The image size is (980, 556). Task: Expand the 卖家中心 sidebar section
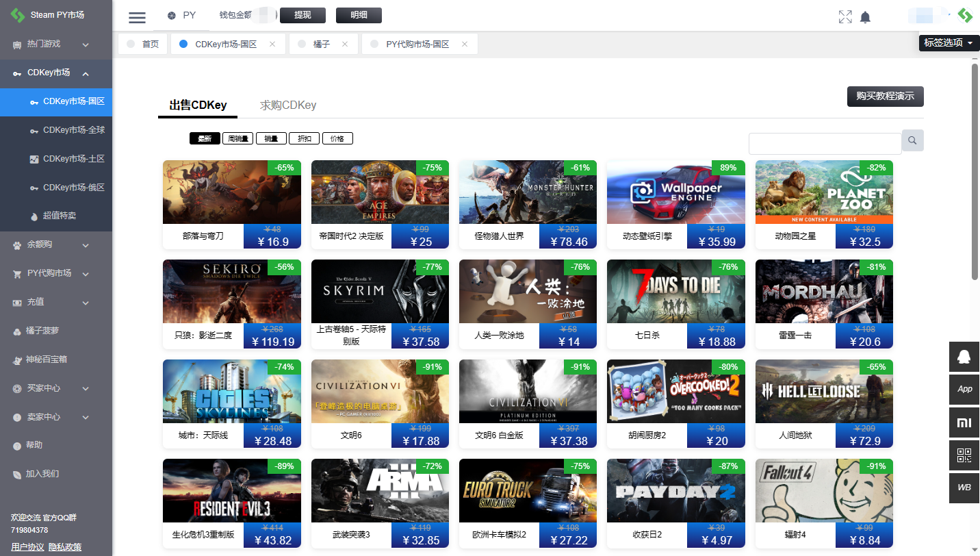pyautogui.click(x=56, y=416)
